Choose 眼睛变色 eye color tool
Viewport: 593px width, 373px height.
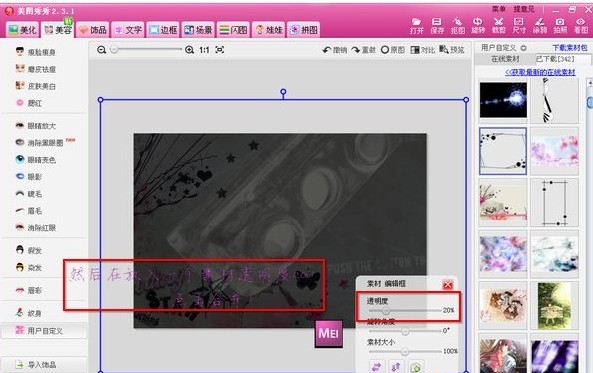coord(36,160)
